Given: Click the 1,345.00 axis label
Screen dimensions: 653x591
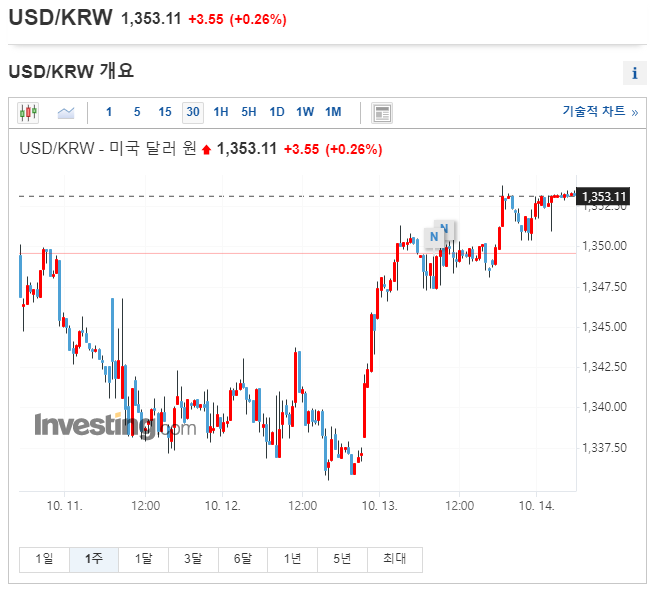Looking at the screenshot, I should click(x=604, y=327).
